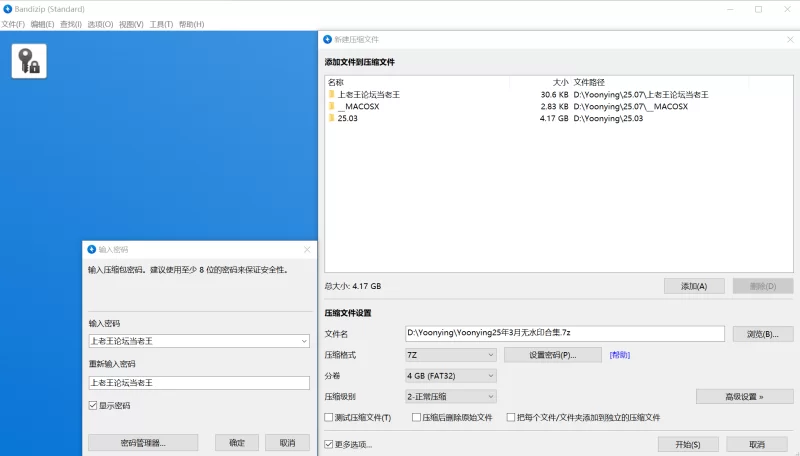Viewport: 800px width, 456px height.
Task: Click the folder icon for 25.03
Action: point(332,118)
